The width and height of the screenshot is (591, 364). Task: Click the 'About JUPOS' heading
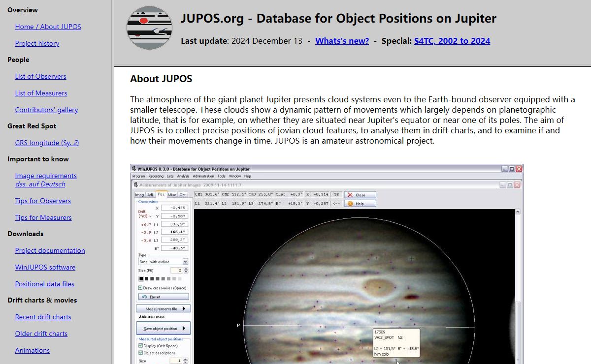pyautogui.click(x=161, y=79)
